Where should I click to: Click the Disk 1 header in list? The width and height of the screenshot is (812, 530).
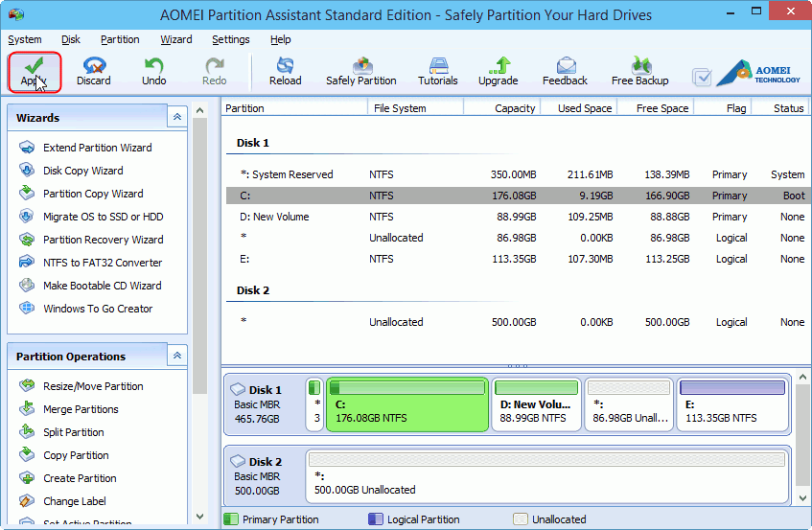click(253, 143)
